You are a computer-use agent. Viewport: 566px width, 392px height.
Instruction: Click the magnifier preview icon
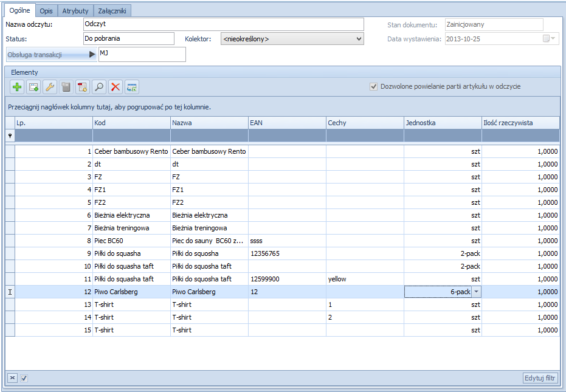(x=99, y=87)
